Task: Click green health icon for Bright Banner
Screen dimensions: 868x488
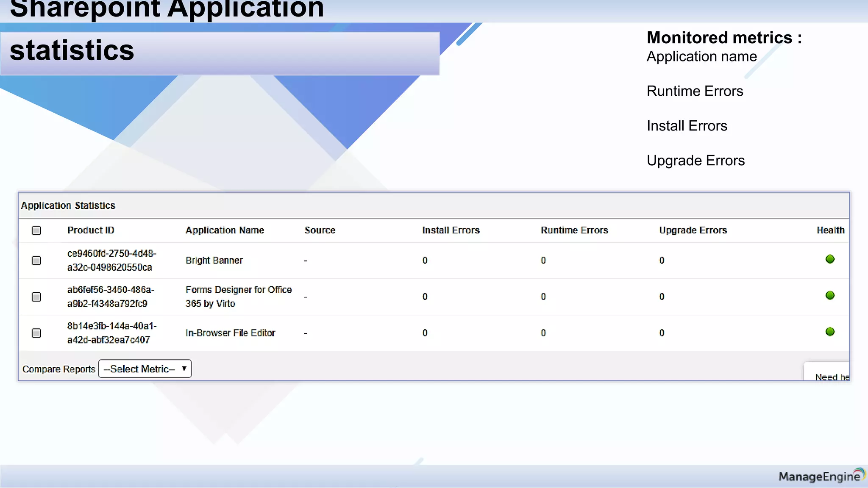Action: [x=830, y=259]
